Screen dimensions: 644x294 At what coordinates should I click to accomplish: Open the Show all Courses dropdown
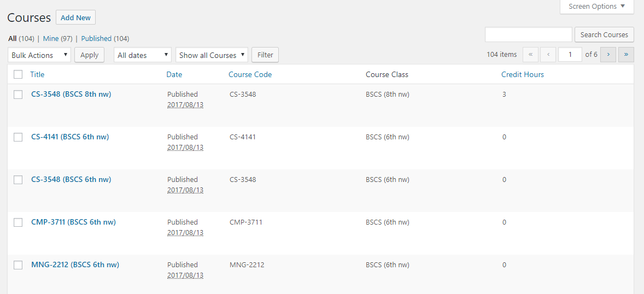(x=212, y=55)
